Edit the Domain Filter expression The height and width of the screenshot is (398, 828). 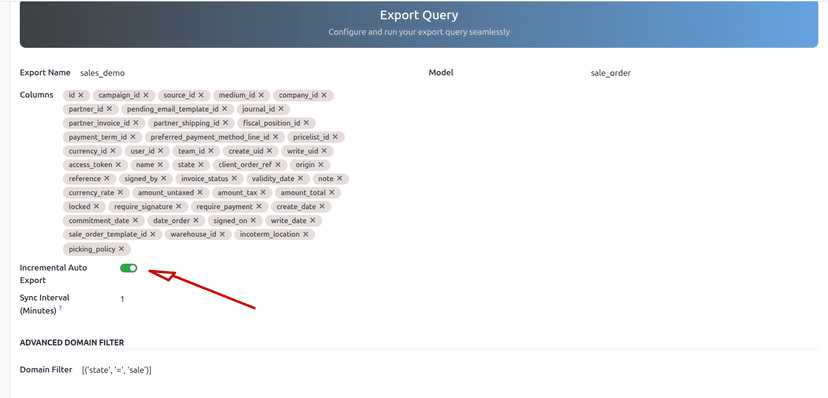pos(117,370)
